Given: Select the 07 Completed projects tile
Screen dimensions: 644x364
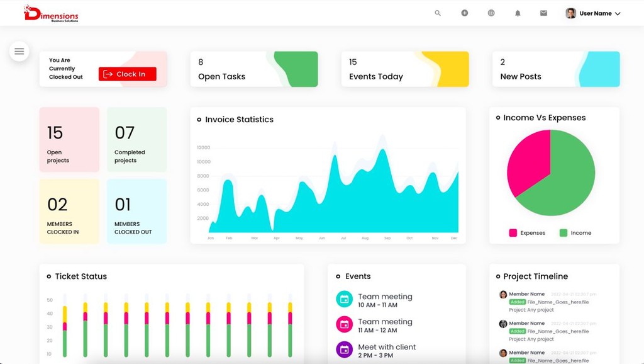Looking at the screenshot, I should [136, 139].
